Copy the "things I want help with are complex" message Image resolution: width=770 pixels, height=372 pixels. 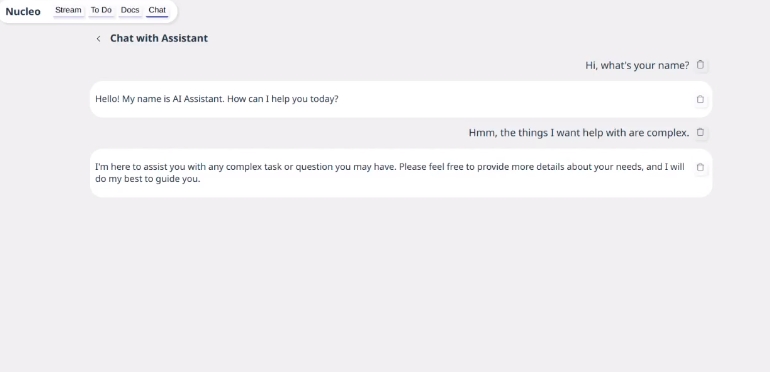[700, 132]
